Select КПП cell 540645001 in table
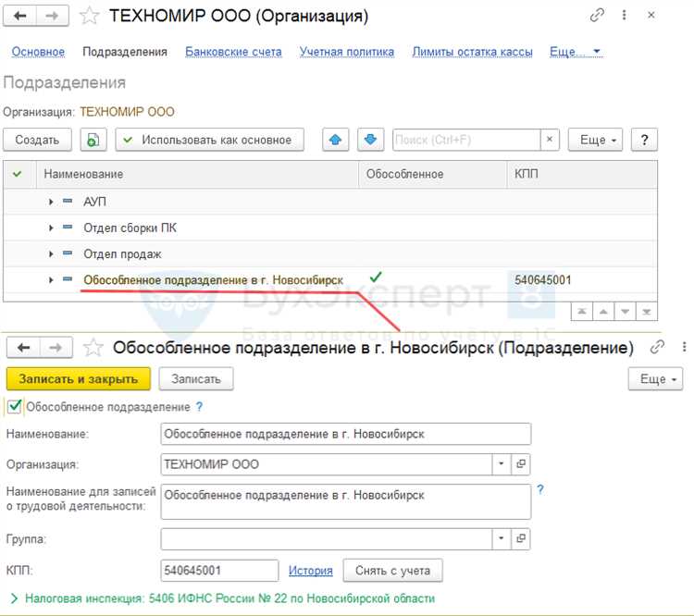Screen dimensions: 694x616 coord(542,279)
